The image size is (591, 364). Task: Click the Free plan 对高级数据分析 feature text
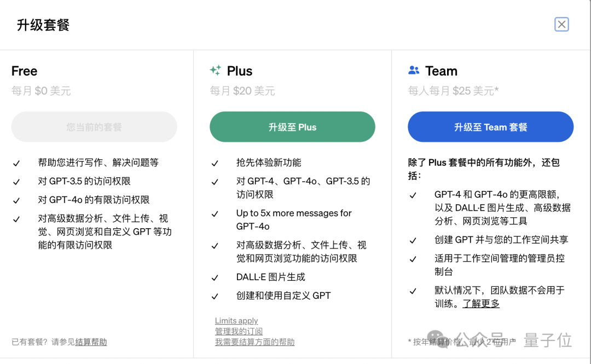coord(105,232)
